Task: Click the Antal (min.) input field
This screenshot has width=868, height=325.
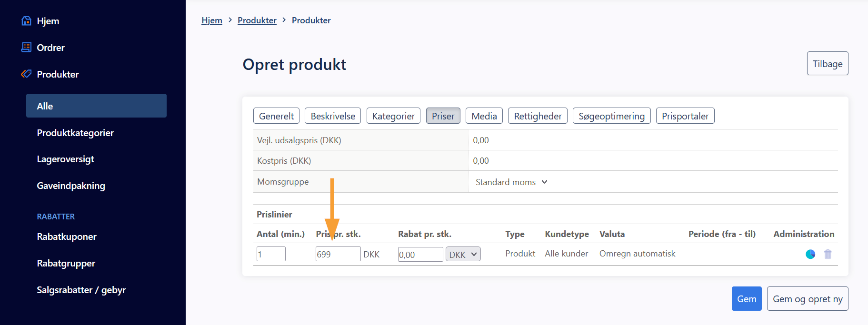Action: pyautogui.click(x=271, y=254)
